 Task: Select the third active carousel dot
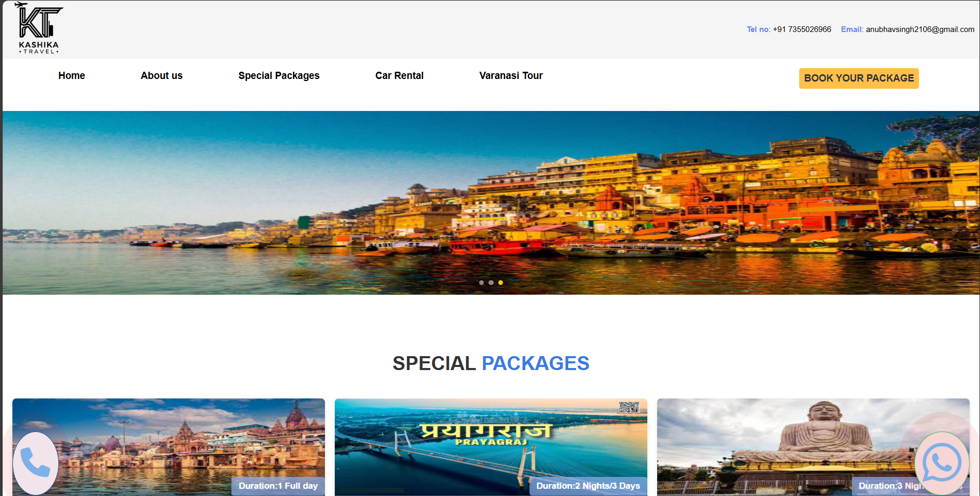click(501, 282)
